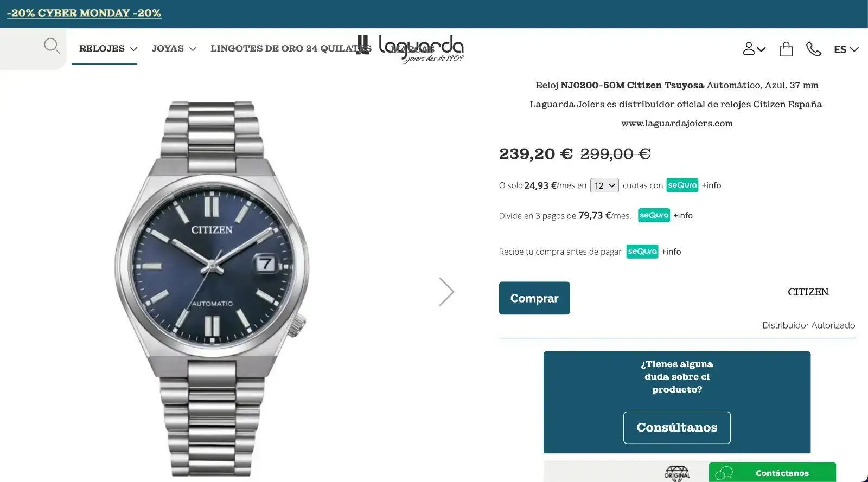The image size is (868, 482).
Task: Expand the RELOJES menu
Action: point(108,48)
